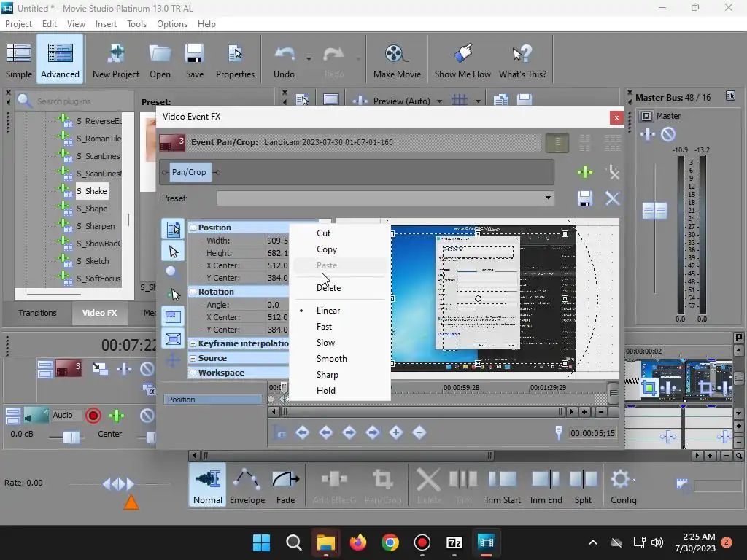Expand the Source section
The image size is (747, 560).
(x=193, y=358)
